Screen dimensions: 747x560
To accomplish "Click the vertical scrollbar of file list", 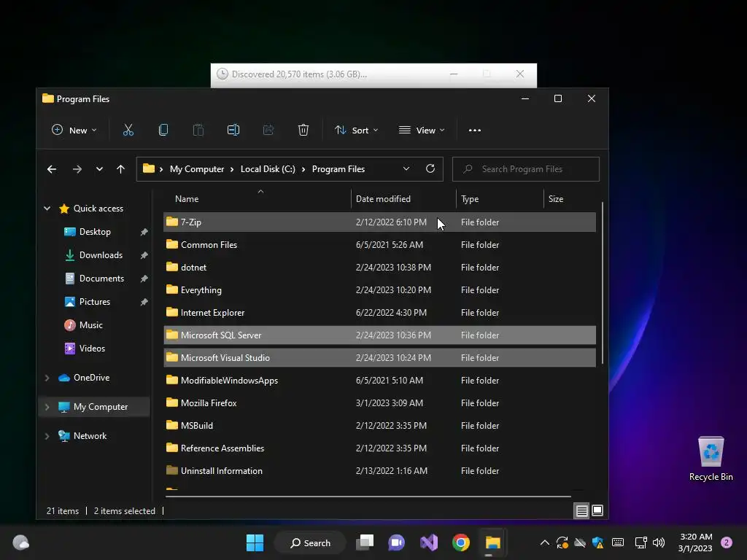I will point(602,284).
